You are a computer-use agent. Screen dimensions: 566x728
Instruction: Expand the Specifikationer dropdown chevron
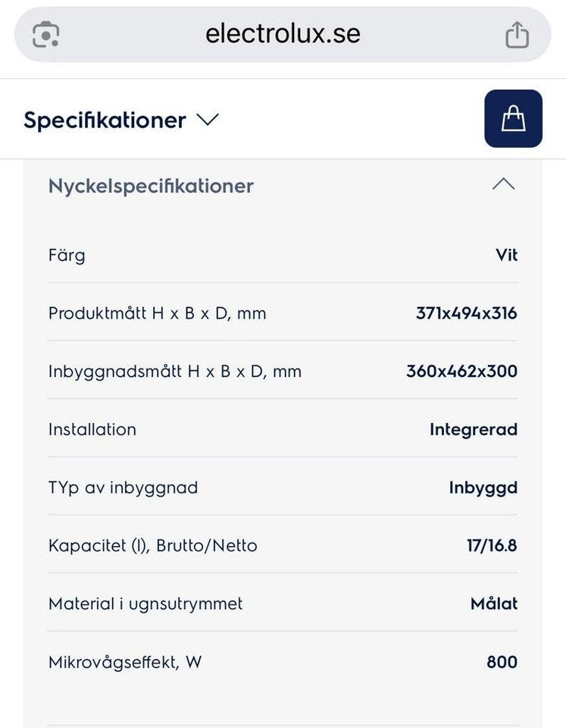click(x=207, y=120)
